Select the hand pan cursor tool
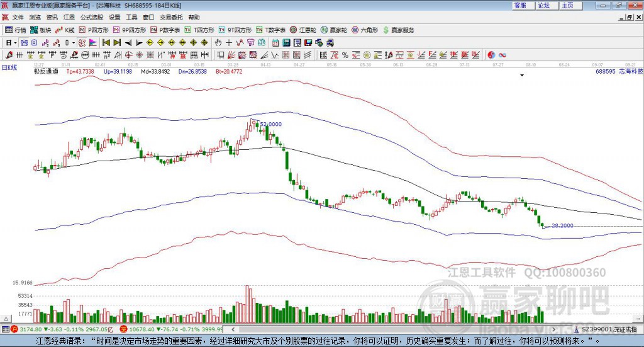644x347 pixels. tap(218, 43)
